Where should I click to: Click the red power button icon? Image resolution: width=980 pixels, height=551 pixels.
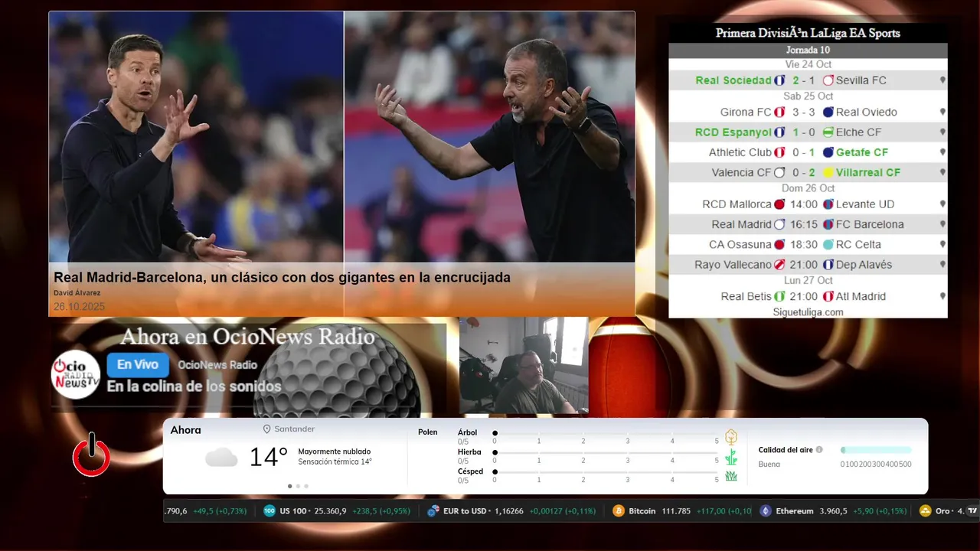click(x=91, y=455)
